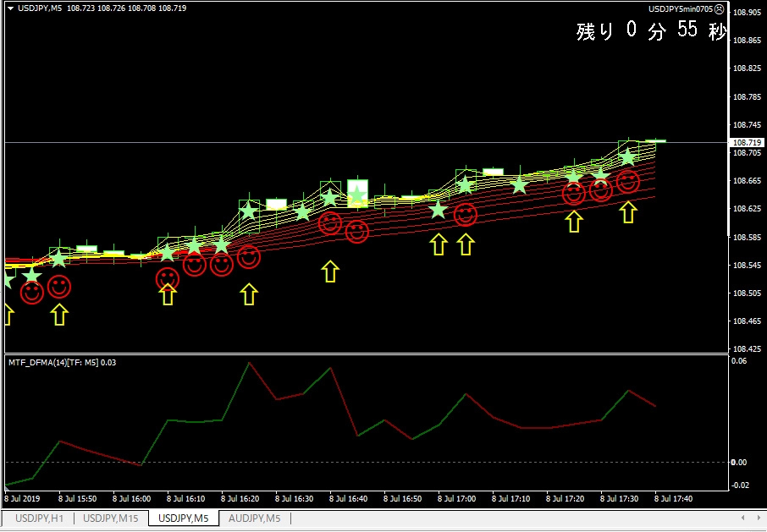Click the current price label 108.719
Screen dimensions: 767x532
point(747,143)
